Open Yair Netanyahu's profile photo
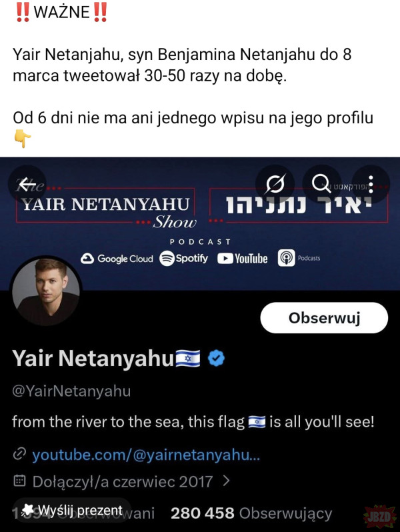This screenshot has height=532, width=400. click(x=46, y=291)
